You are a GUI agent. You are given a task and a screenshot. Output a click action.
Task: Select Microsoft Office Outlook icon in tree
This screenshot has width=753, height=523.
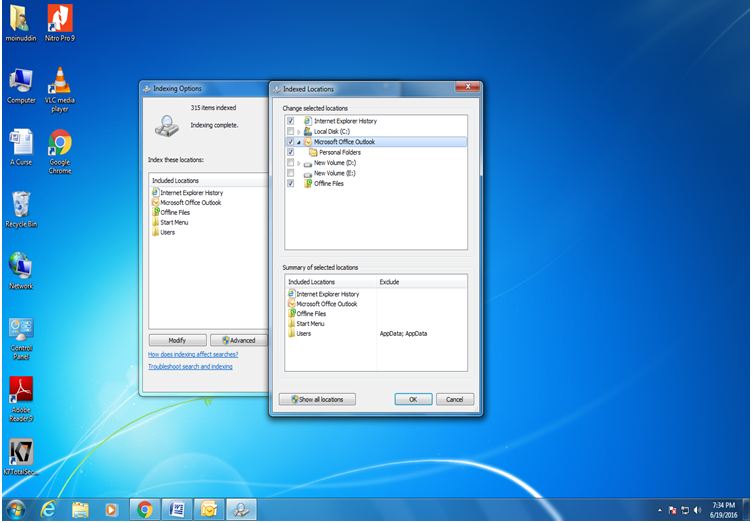(308, 142)
